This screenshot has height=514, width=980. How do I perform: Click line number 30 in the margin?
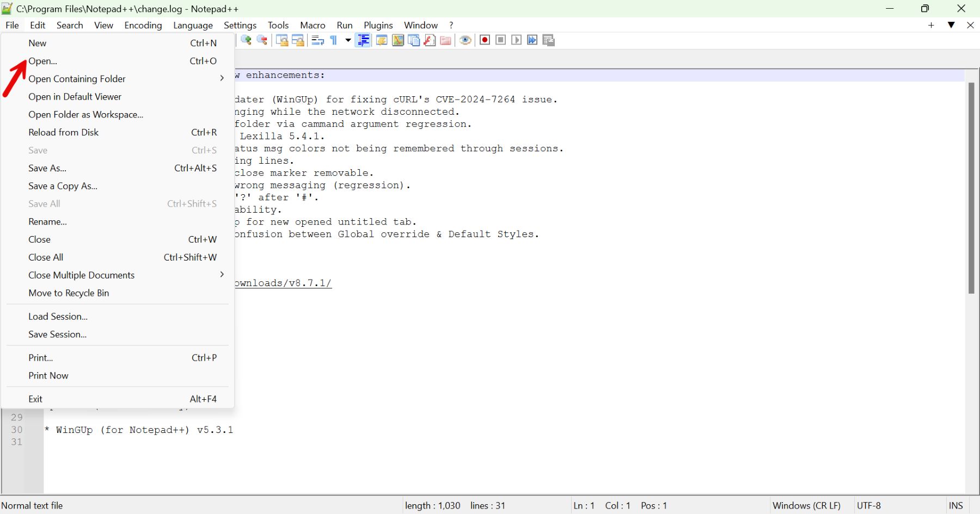coord(16,429)
